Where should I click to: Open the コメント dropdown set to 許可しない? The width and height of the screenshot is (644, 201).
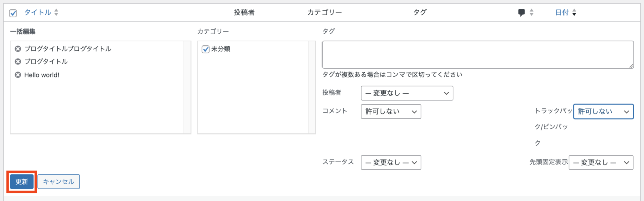tap(390, 112)
